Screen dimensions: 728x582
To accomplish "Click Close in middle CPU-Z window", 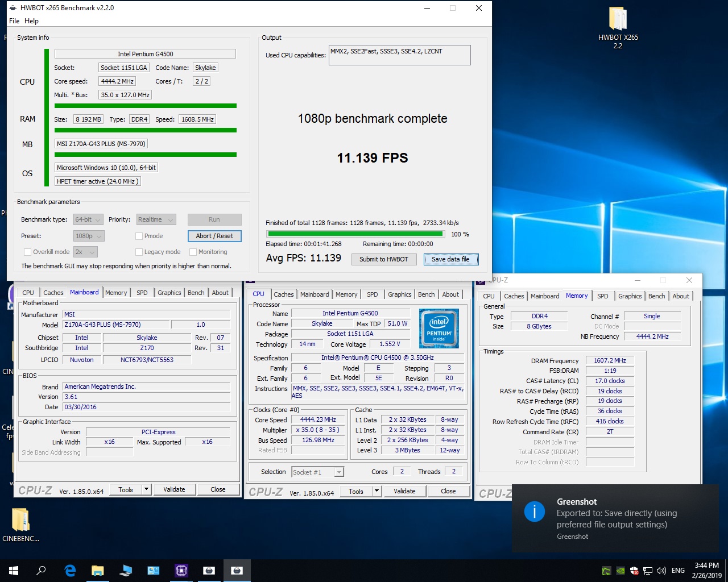I will pyautogui.click(x=448, y=491).
